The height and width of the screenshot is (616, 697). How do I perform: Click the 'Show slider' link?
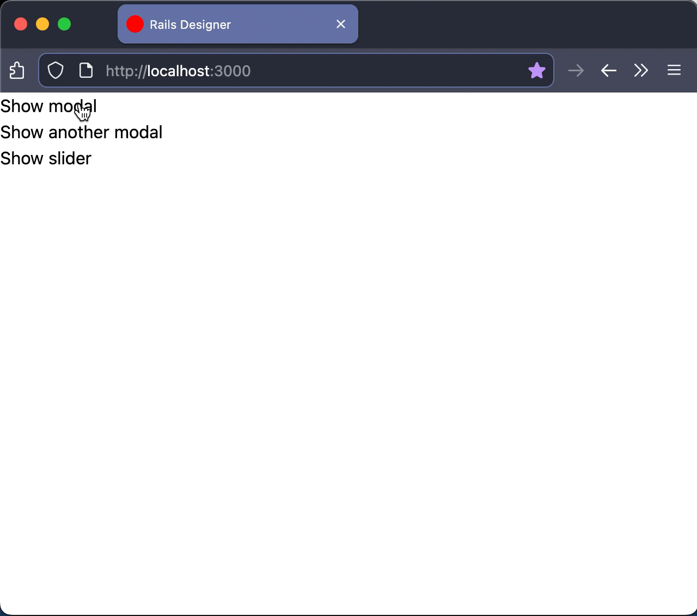(x=46, y=158)
